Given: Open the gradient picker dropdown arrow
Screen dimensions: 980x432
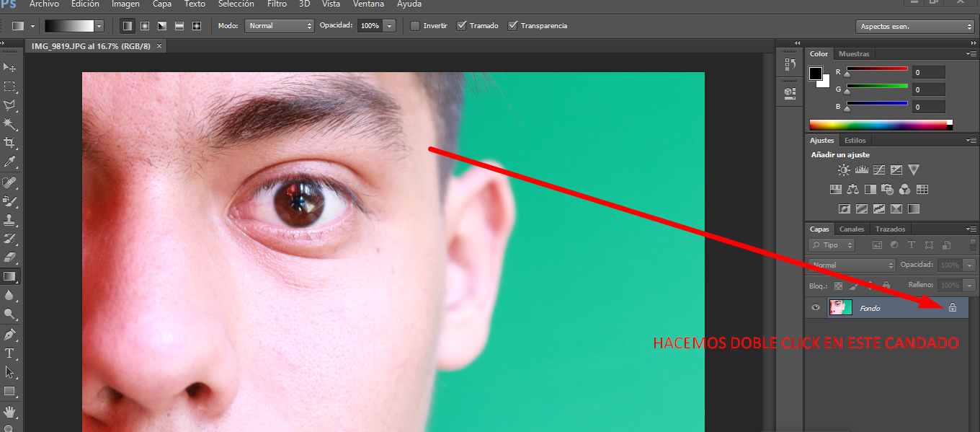Looking at the screenshot, I should (99, 26).
